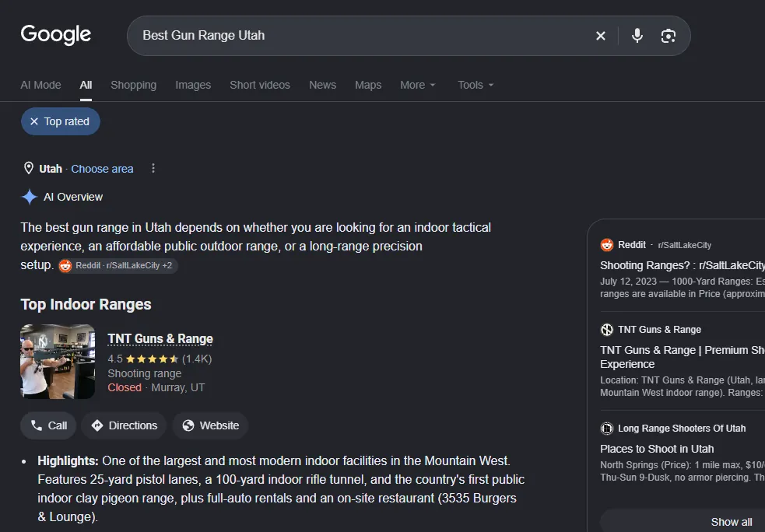Viewport: 765px width, 532px height.
Task: Click the location pin icon beside Utah
Action: click(29, 168)
